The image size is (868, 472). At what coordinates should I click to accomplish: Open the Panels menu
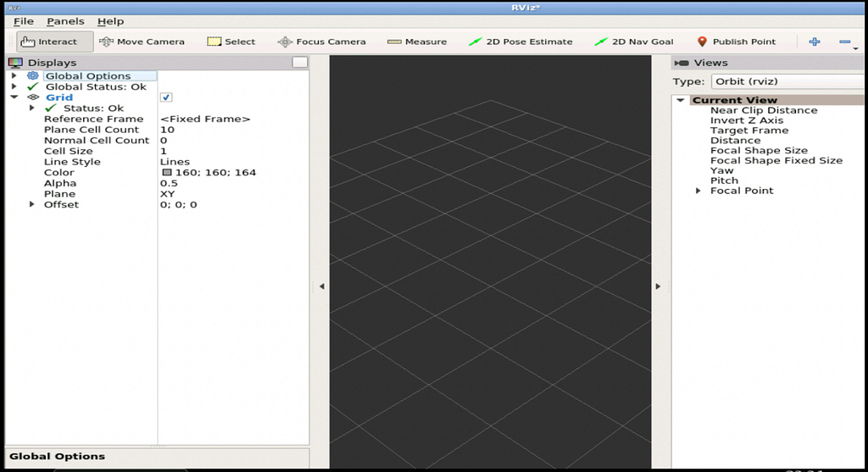coord(65,21)
